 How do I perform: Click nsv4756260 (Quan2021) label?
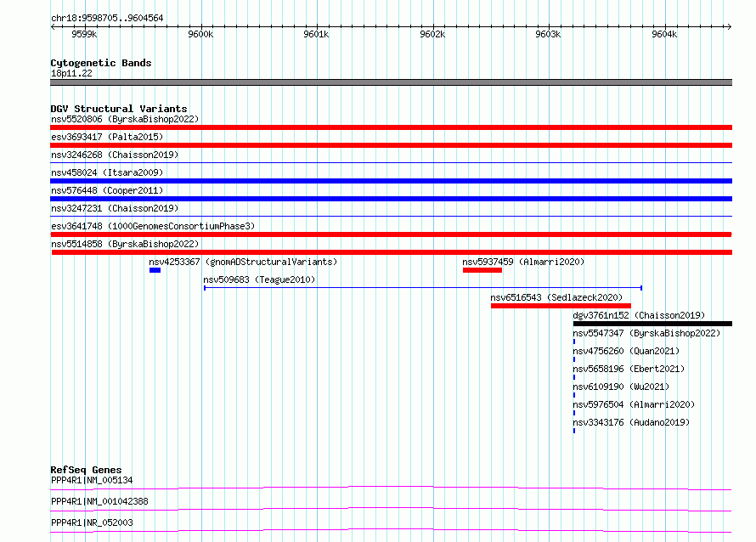pos(626,351)
